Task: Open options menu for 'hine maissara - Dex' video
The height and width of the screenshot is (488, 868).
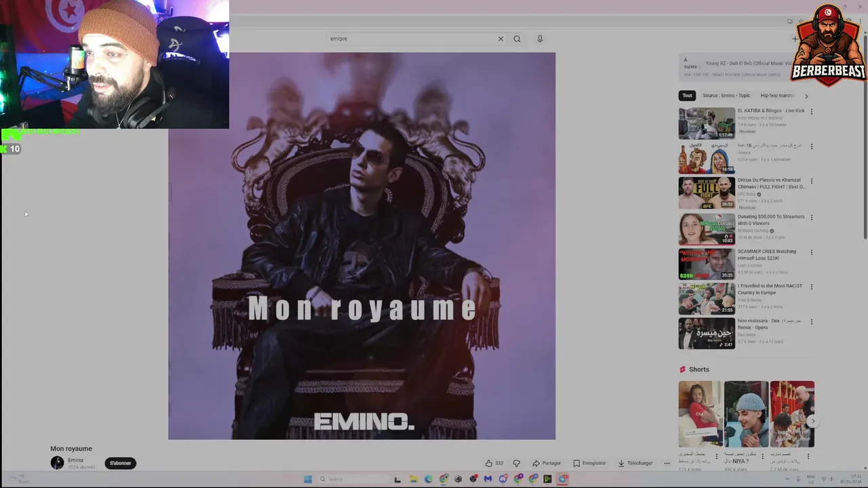Action: tap(812, 321)
